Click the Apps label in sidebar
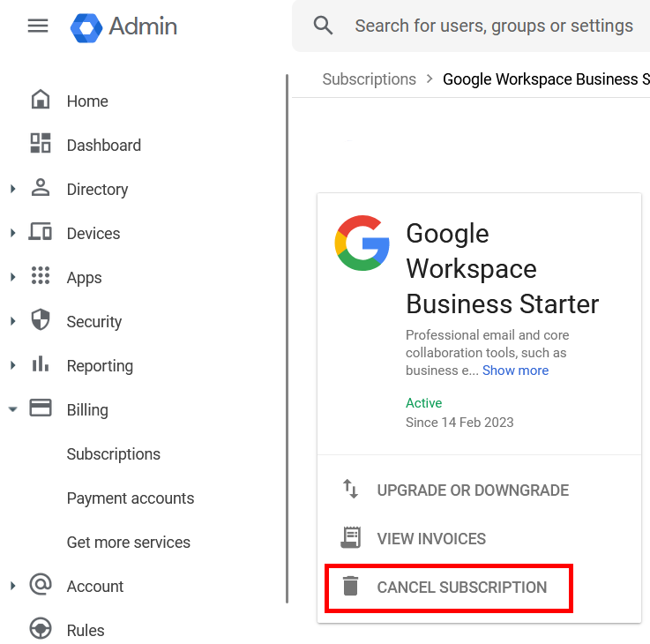This screenshot has height=644, width=650. 84,278
